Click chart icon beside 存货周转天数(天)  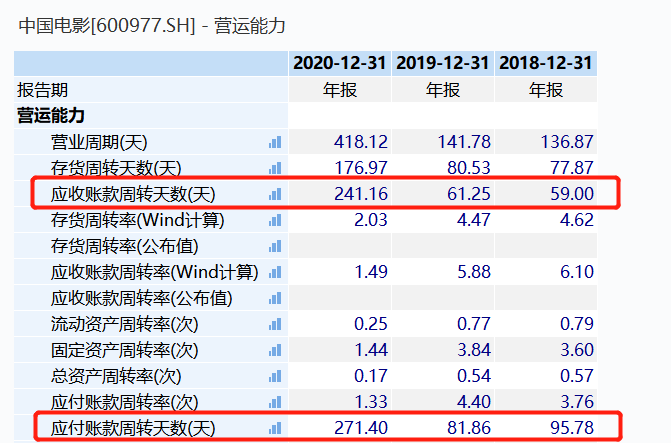tap(275, 168)
